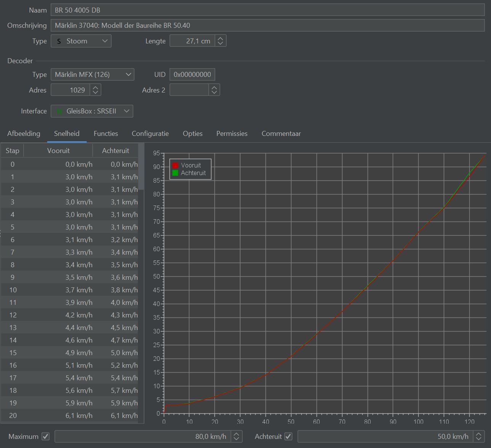491x448 pixels.
Task: Select step 0 row in the speed table
Action: (x=69, y=164)
